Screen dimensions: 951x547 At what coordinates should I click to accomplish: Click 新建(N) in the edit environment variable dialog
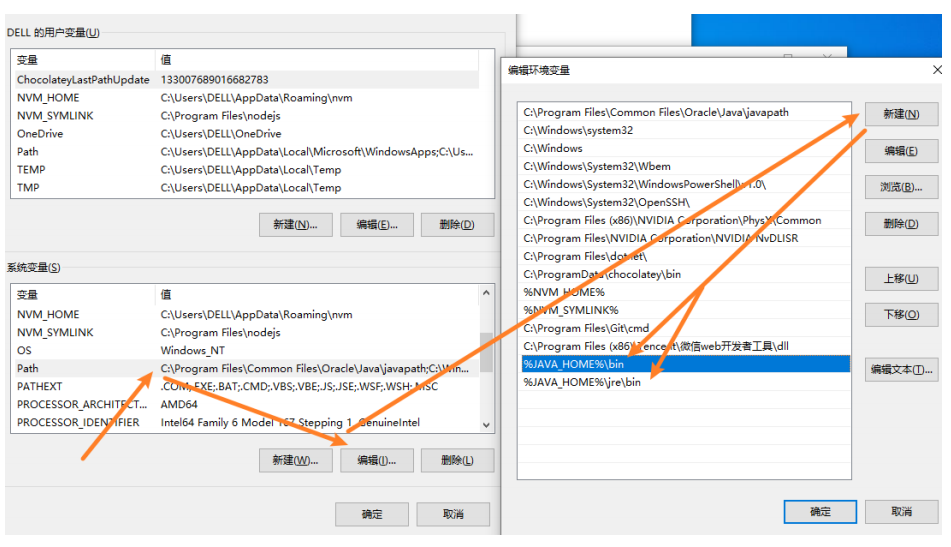[x=901, y=115]
